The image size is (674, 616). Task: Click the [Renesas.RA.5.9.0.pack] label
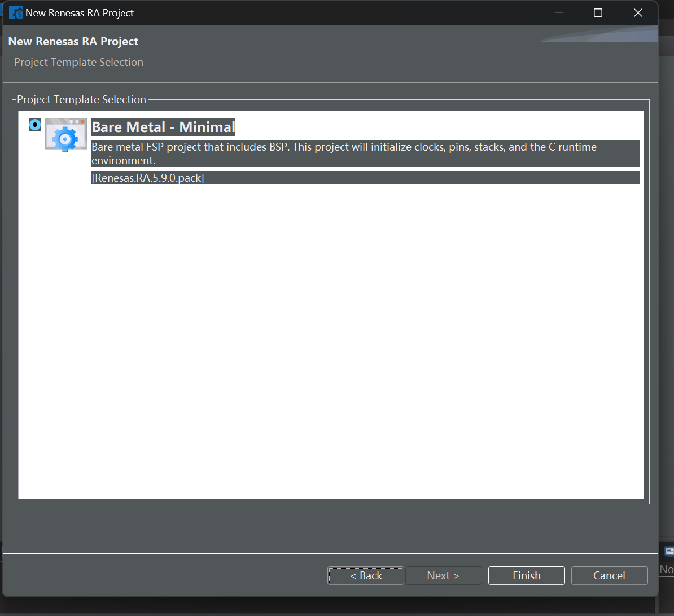pos(148,178)
